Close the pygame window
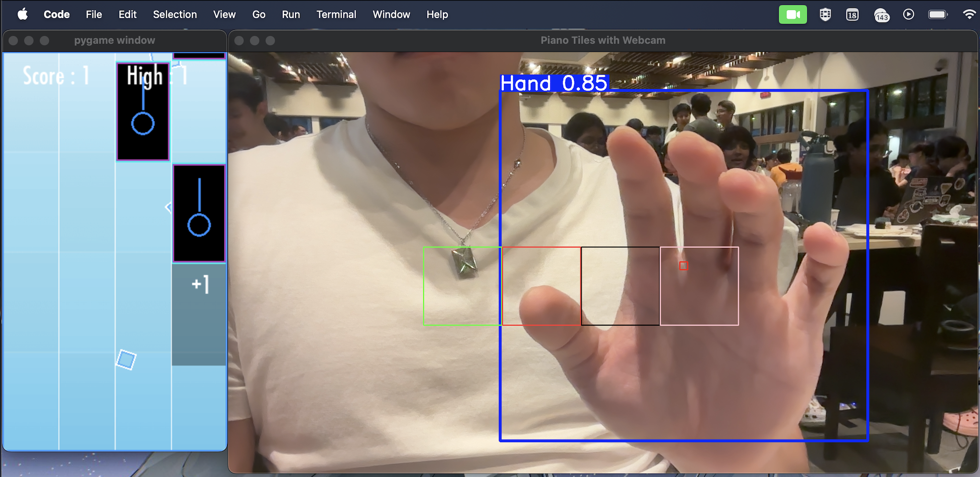This screenshot has height=477, width=980. [13, 40]
